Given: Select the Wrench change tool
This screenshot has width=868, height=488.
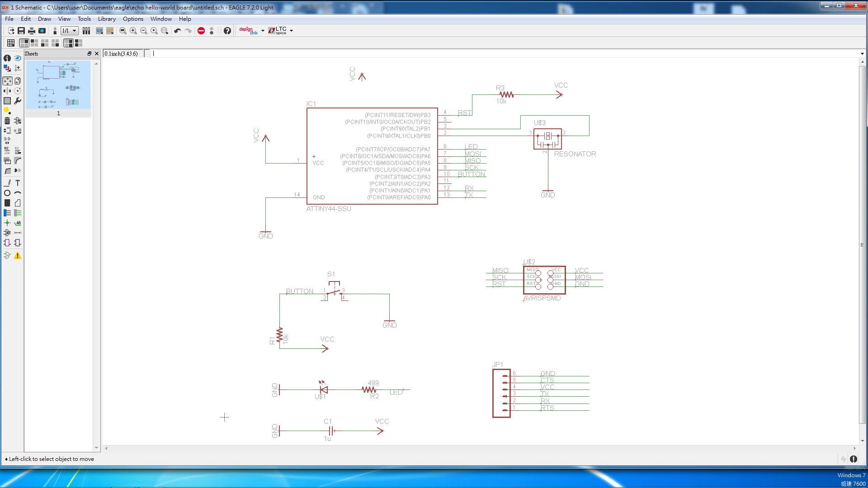Looking at the screenshot, I should pos(18,101).
